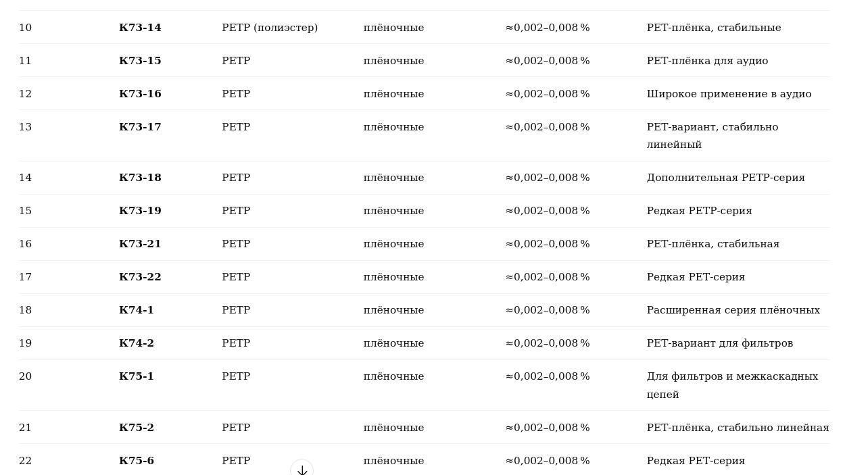Select the K73-15 cell
This screenshot has width=868, height=475.
pyautogui.click(x=140, y=61)
